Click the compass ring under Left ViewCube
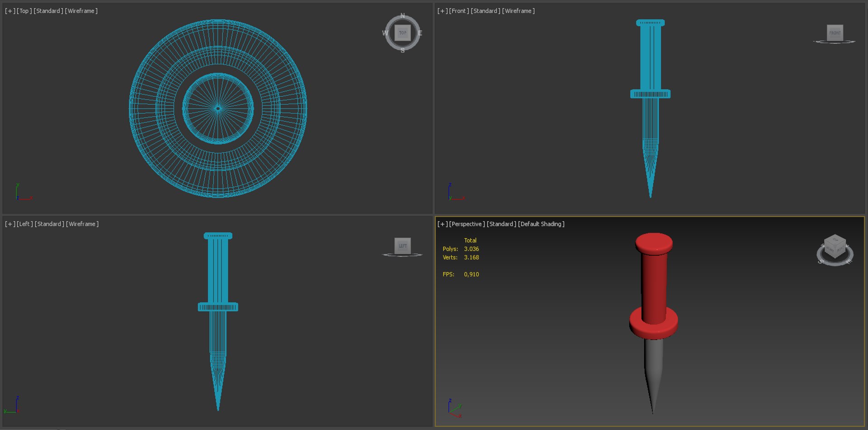 pos(402,255)
